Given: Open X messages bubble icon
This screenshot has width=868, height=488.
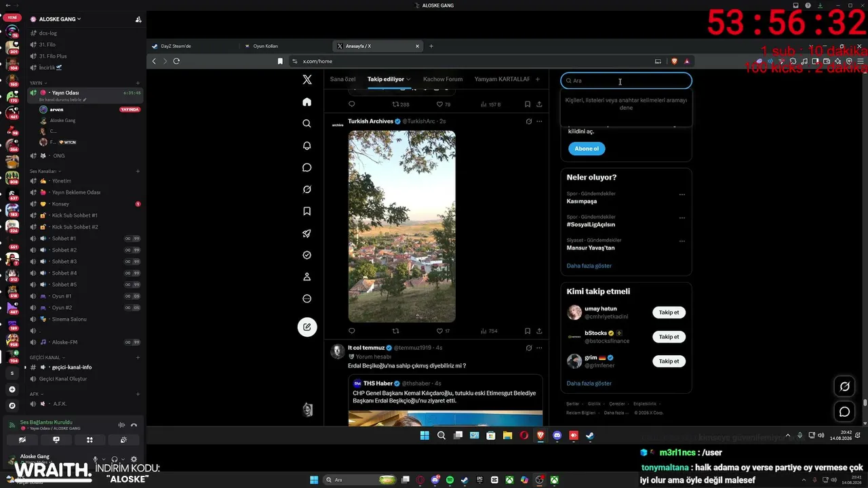Looking at the screenshot, I should coord(307,167).
